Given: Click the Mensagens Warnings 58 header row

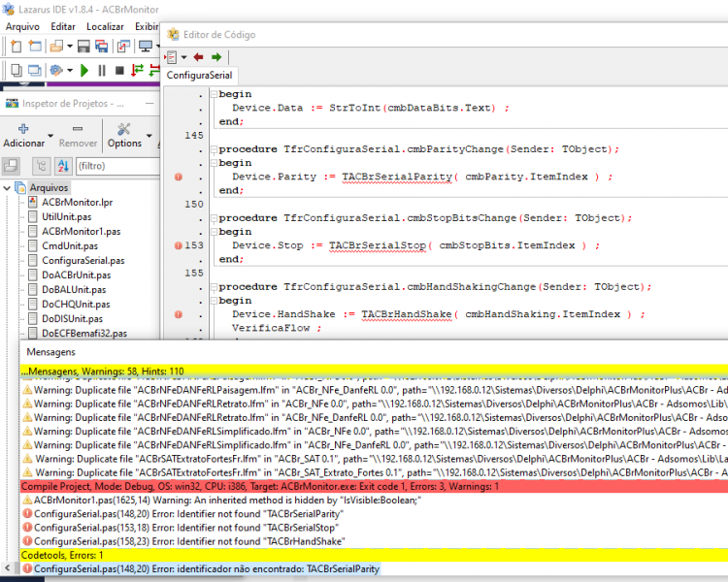Looking at the screenshot, I should (x=374, y=372).
